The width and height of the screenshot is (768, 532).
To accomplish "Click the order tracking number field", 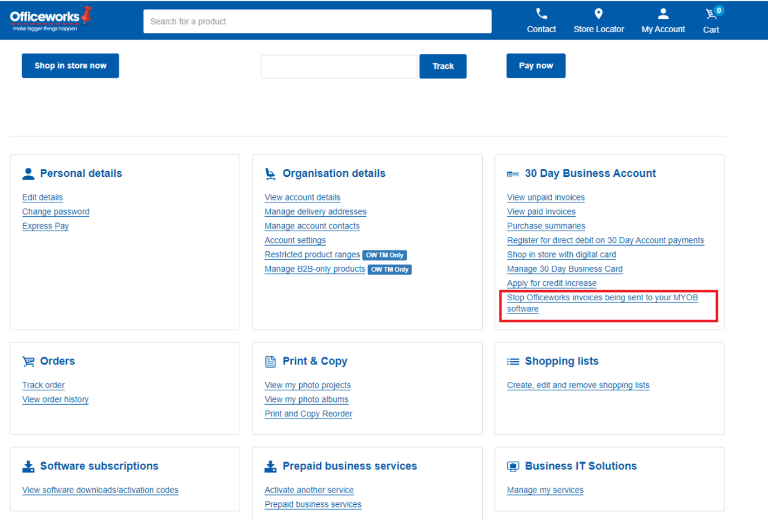I will point(339,67).
